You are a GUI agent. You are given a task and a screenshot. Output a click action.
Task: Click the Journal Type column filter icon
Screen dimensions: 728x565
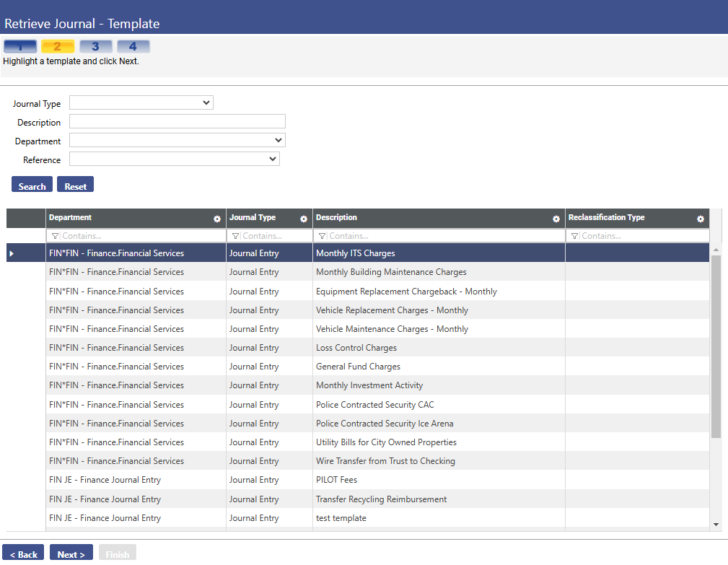point(235,236)
